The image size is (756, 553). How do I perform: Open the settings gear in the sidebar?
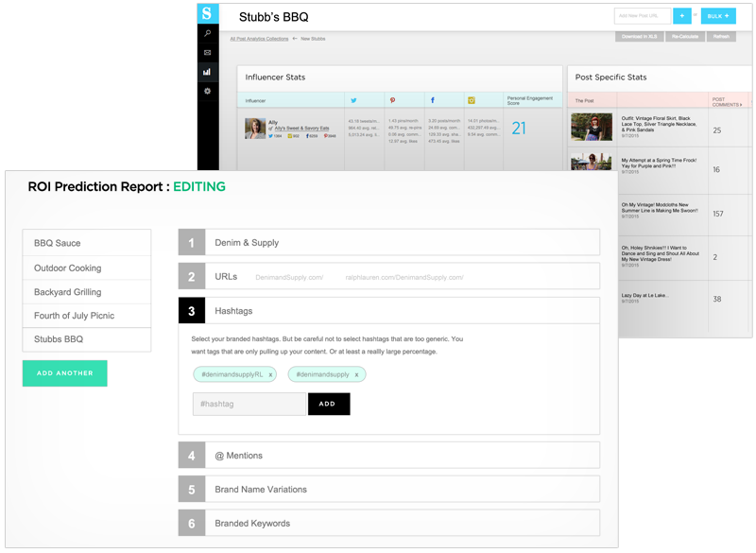click(208, 91)
